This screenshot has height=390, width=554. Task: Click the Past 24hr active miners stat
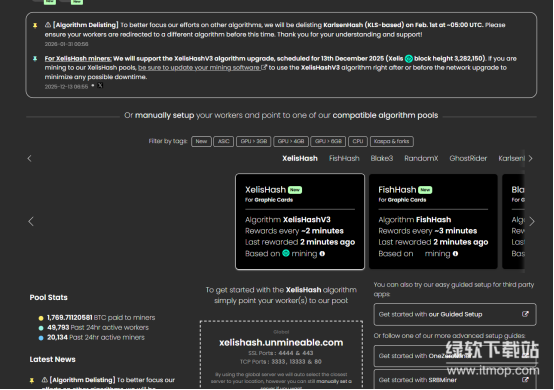(95, 337)
